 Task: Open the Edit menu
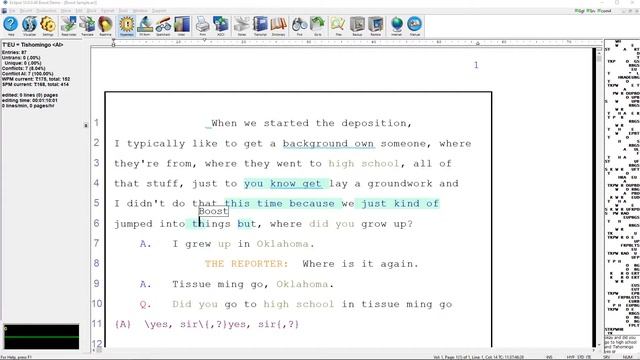pos(79,11)
